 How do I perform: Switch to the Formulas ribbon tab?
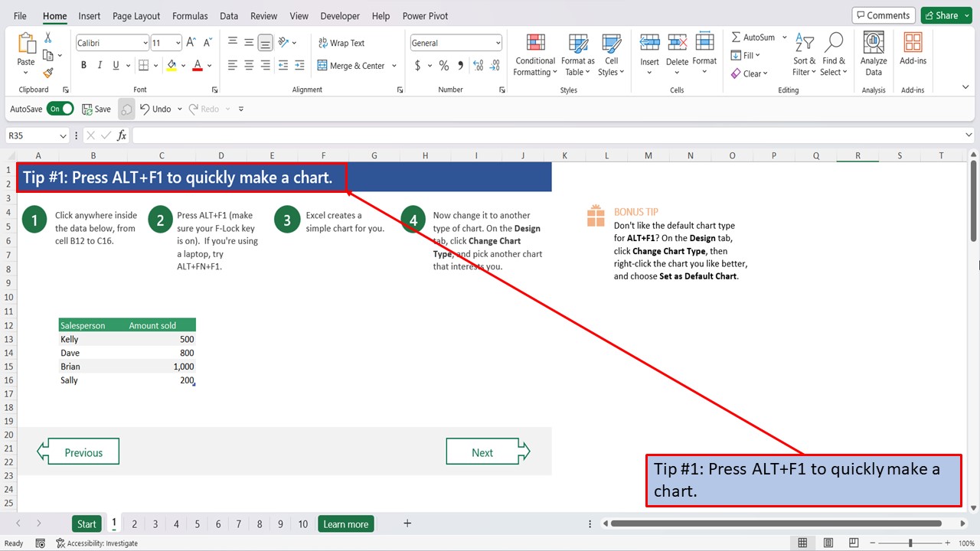click(x=190, y=15)
